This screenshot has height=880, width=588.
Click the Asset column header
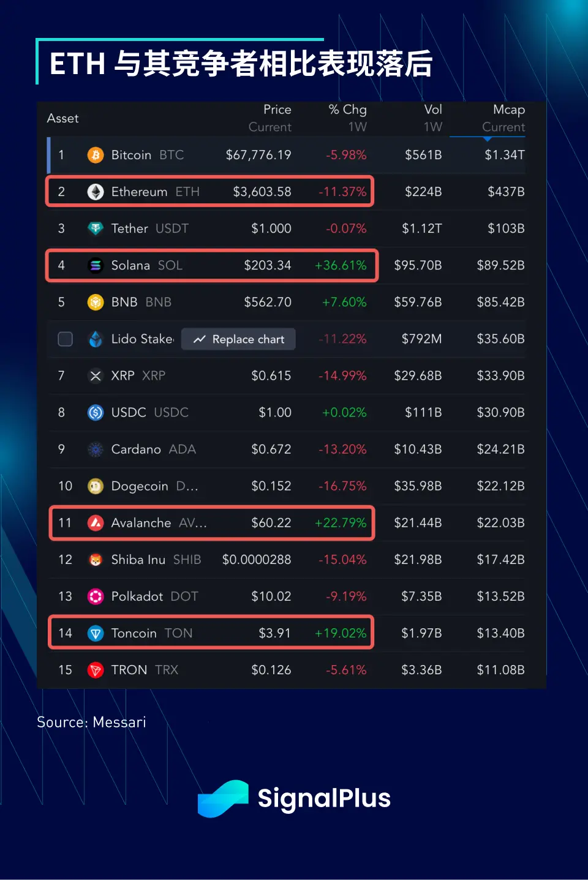tap(63, 118)
